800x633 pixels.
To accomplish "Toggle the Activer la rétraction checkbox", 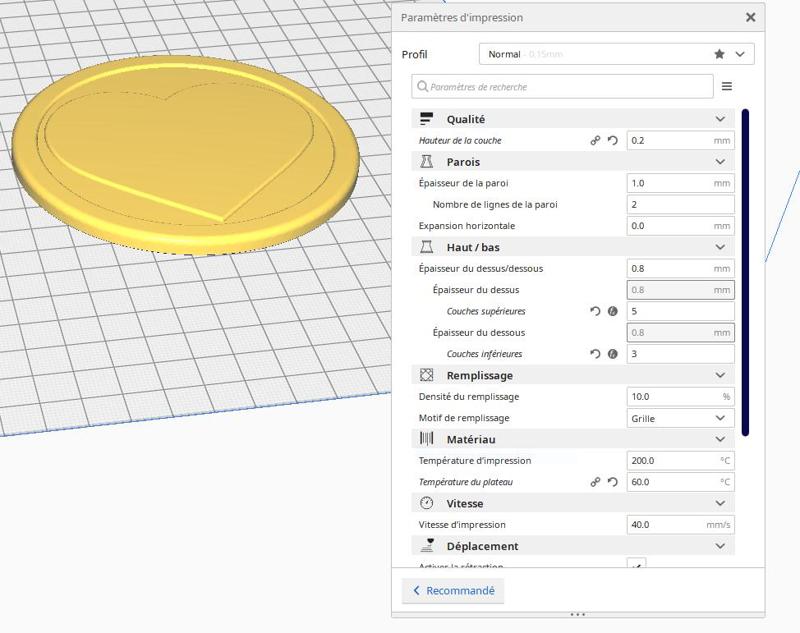I will click(636, 563).
